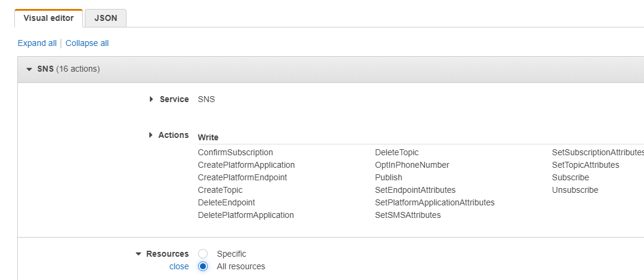Image resolution: width=644 pixels, height=280 pixels.
Task: Click the SNS (16 actions) header
Action: [69, 69]
